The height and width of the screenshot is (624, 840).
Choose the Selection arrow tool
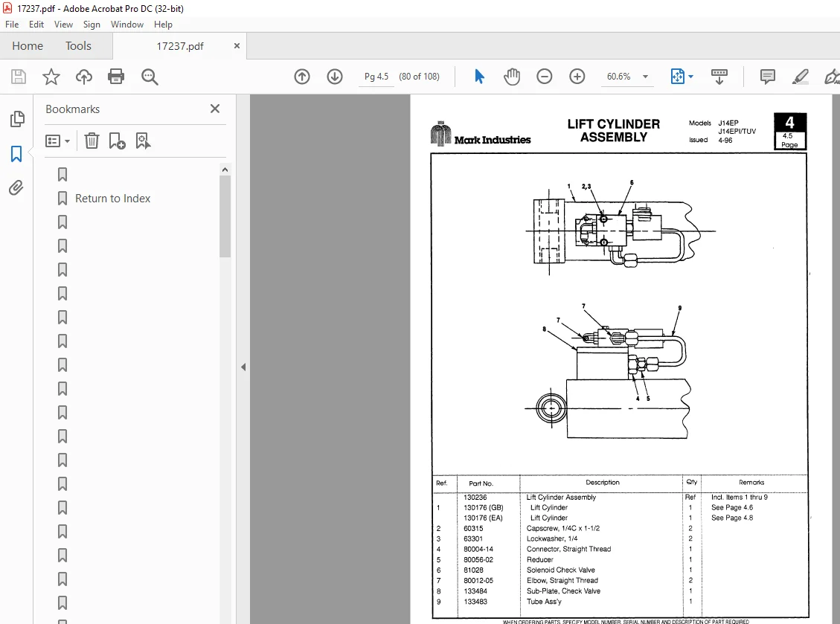479,77
